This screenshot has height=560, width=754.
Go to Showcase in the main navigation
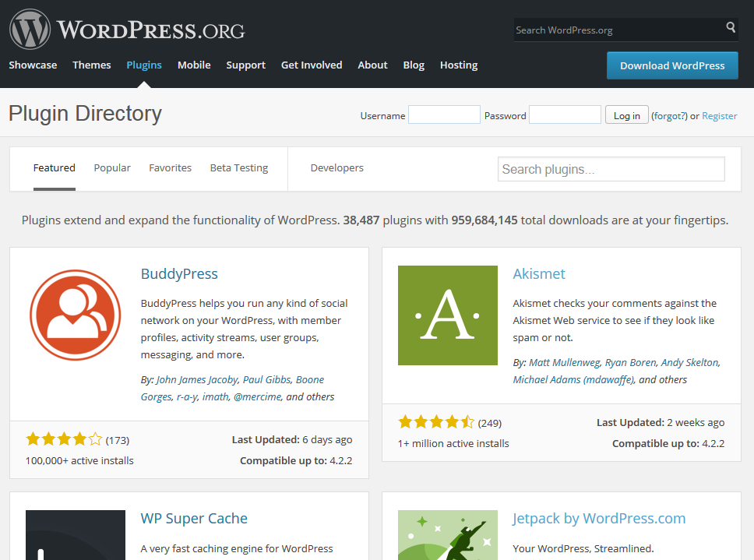click(33, 65)
